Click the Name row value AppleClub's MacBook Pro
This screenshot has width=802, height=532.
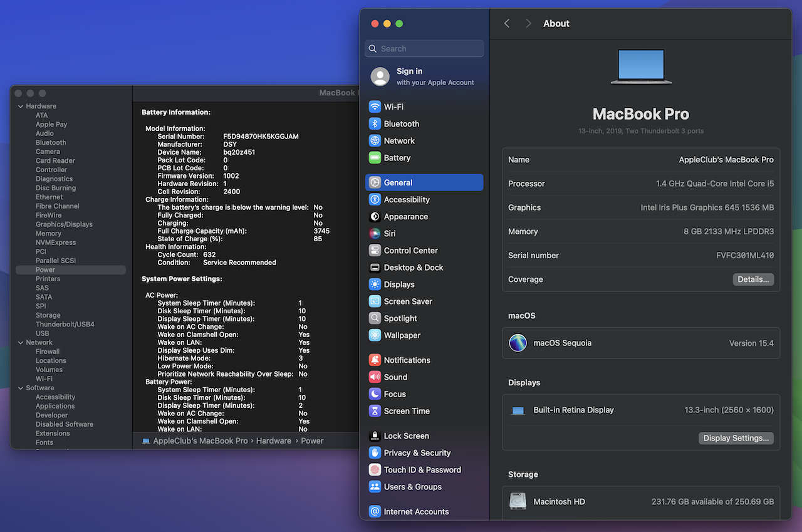tap(726, 160)
